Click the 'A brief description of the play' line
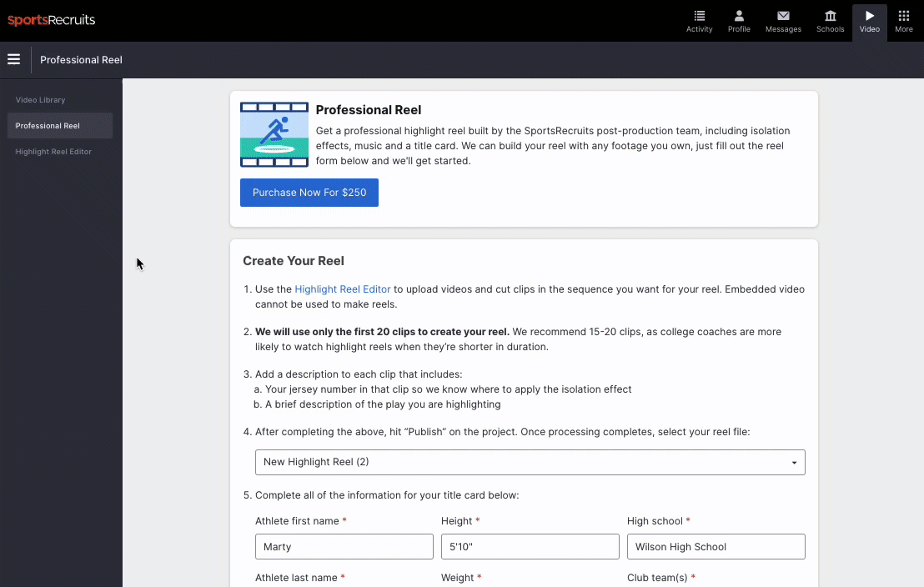The image size is (924, 587). tap(383, 405)
